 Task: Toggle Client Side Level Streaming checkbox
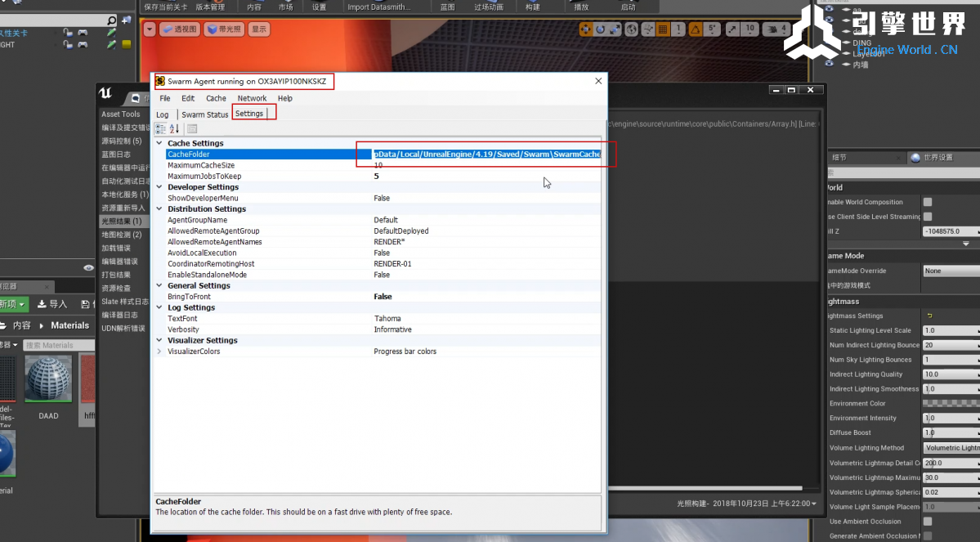pyautogui.click(x=928, y=217)
